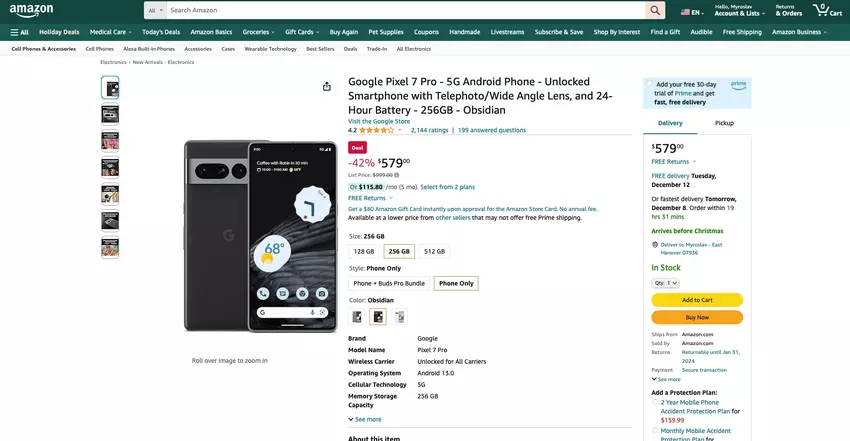
Task: Open Today's Deals in navigation bar
Action: 160,32
